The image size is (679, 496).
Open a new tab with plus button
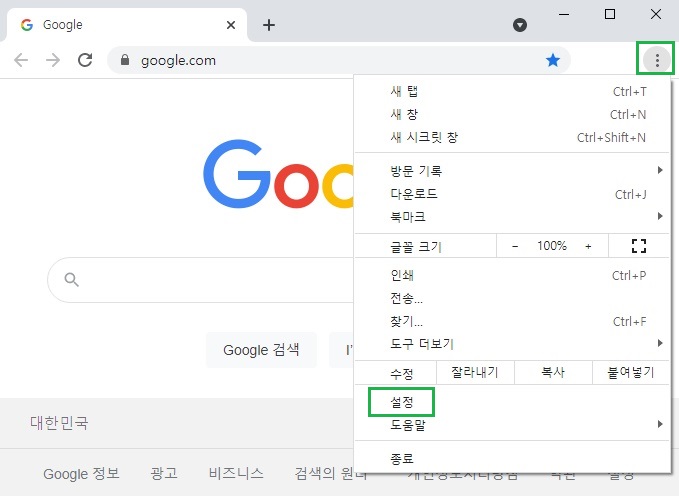[268, 25]
